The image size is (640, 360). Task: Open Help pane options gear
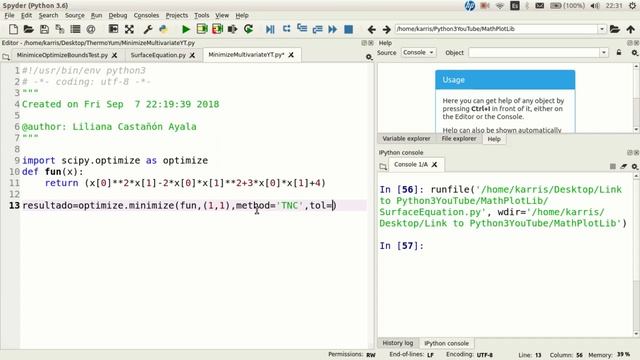click(634, 53)
